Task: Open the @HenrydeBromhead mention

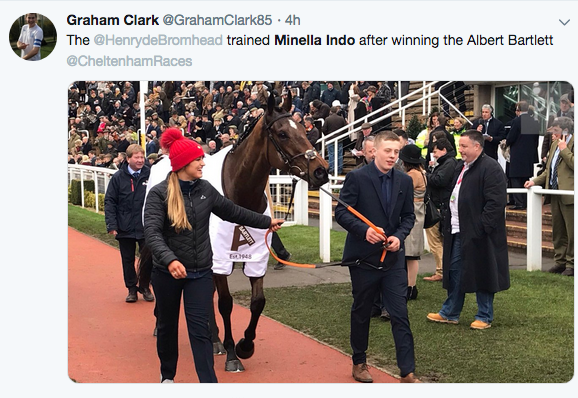Action: (158, 40)
